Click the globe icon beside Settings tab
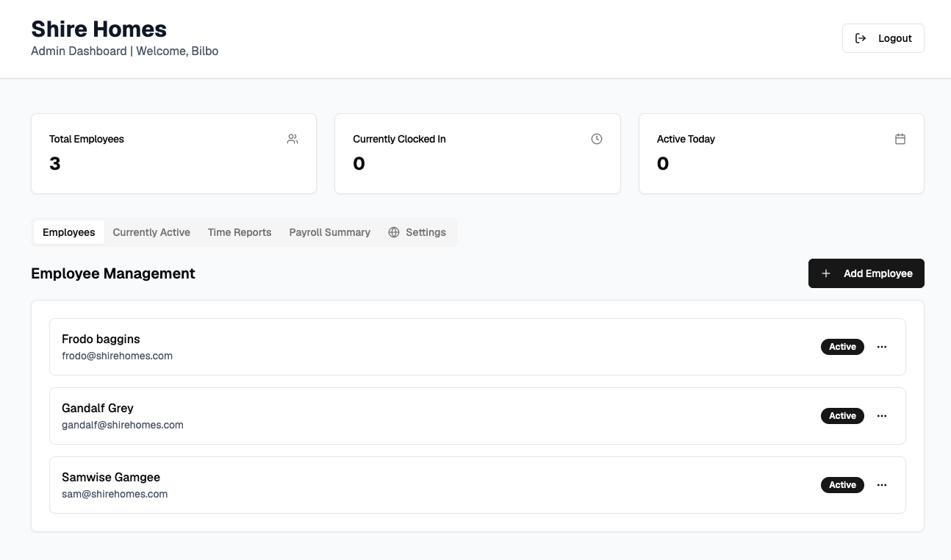 tap(394, 231)
